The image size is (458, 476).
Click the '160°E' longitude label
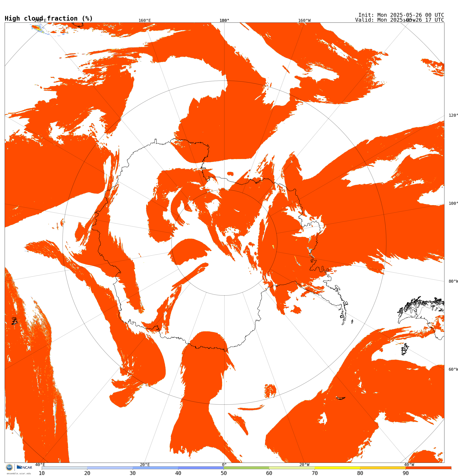coord(145,20)
